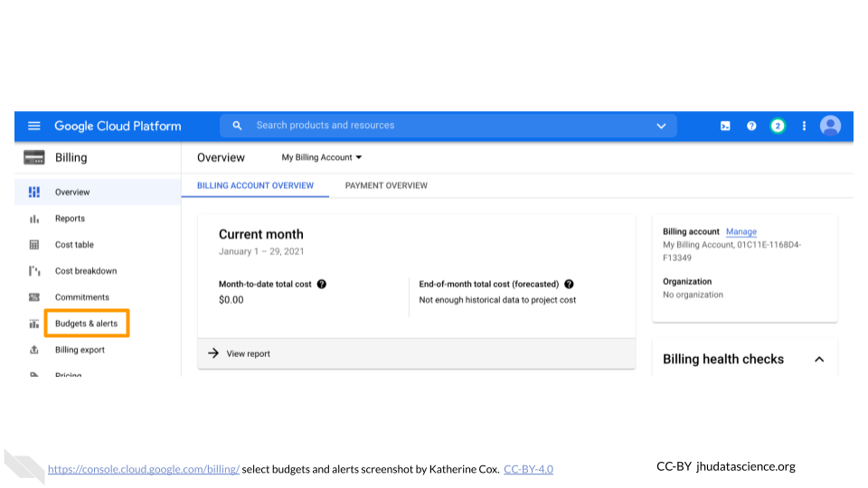
Task: Click the Manage billing account link
Action: [x=741, y=232]
